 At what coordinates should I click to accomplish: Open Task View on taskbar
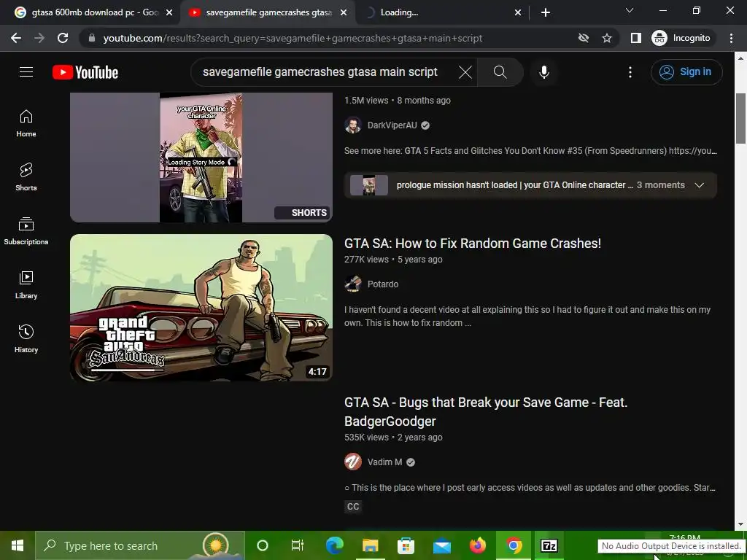pos(298,545)
